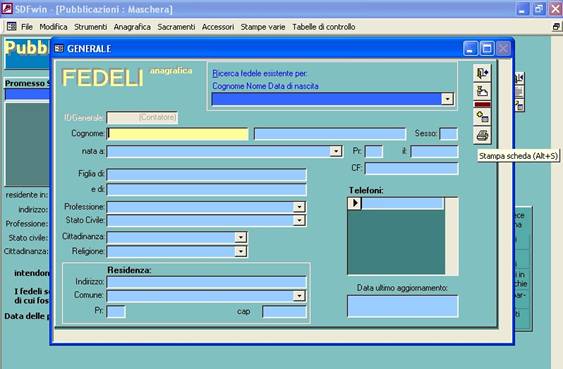Open the Sacramenti menu
Viewport: 563px width, 369px height.
[176, 27]
